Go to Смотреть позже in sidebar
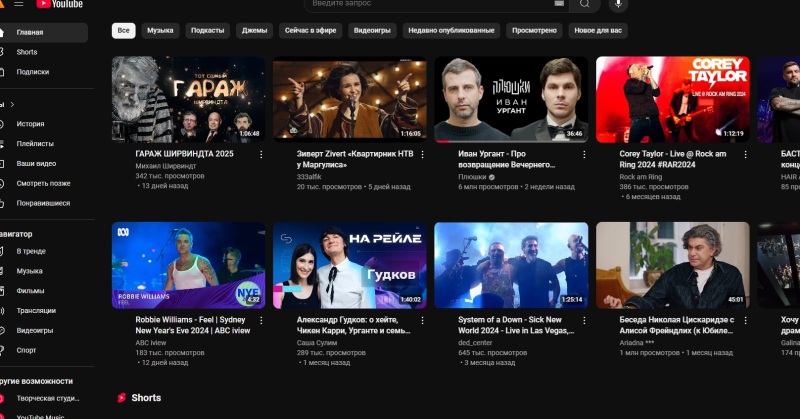The image size is (800, 419). tap(43, 183)
